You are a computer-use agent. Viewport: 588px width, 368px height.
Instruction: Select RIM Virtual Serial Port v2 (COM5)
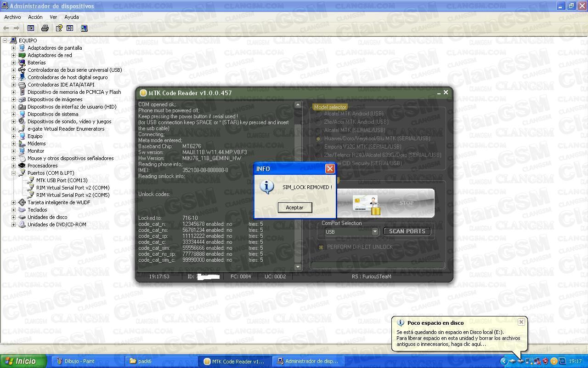73,195
